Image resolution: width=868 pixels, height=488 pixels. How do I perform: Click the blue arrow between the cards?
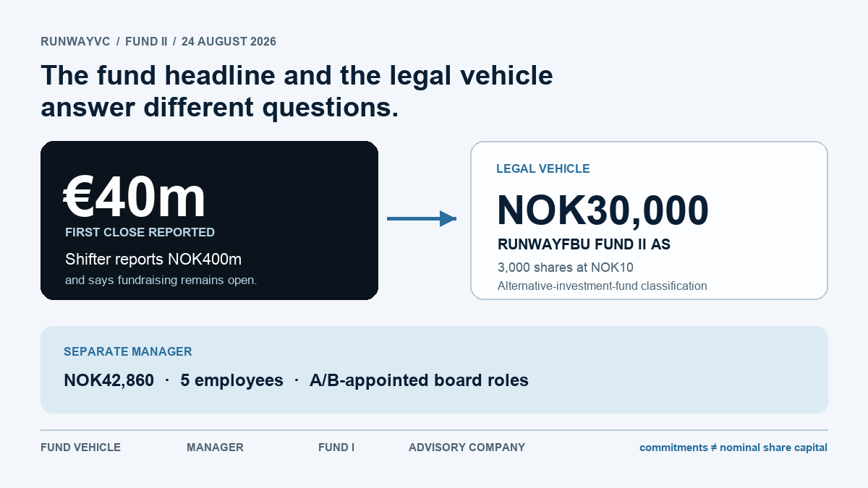point(422,218)
